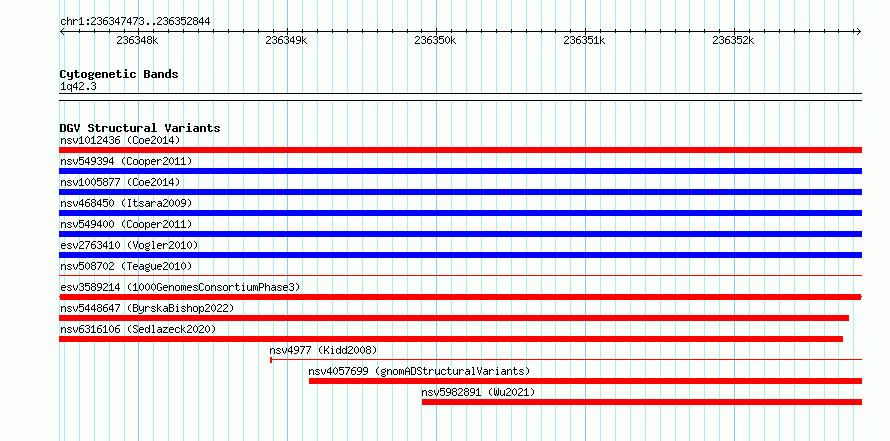890x441 pixels.
Task: Click the nsv1012436 (Coe2014) variant label
Action: (120, 140)
